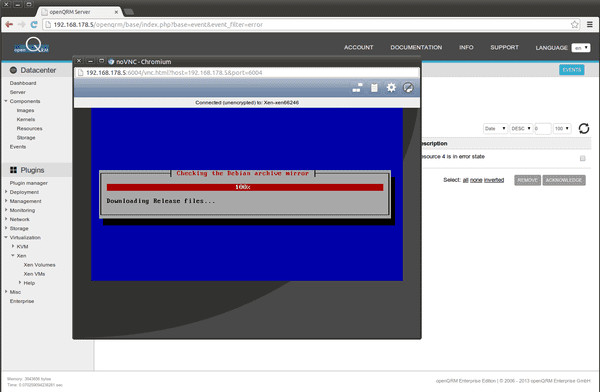
Task: Reload page in the main browser
Action: click(34, 24)
